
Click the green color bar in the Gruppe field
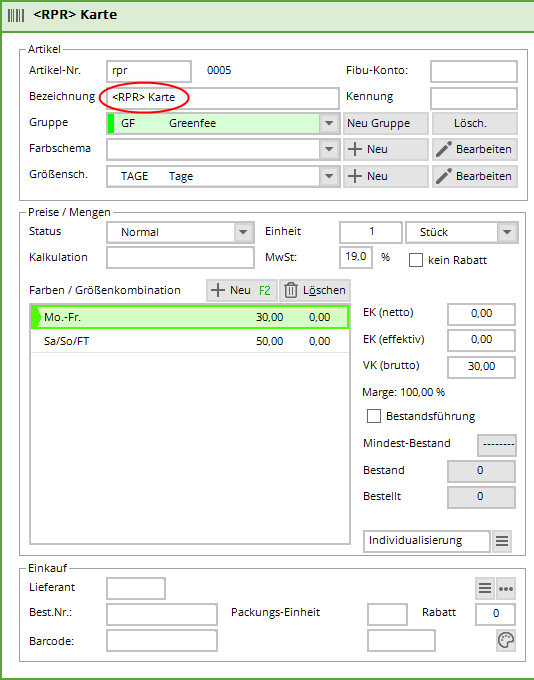[x=111, y=123]
